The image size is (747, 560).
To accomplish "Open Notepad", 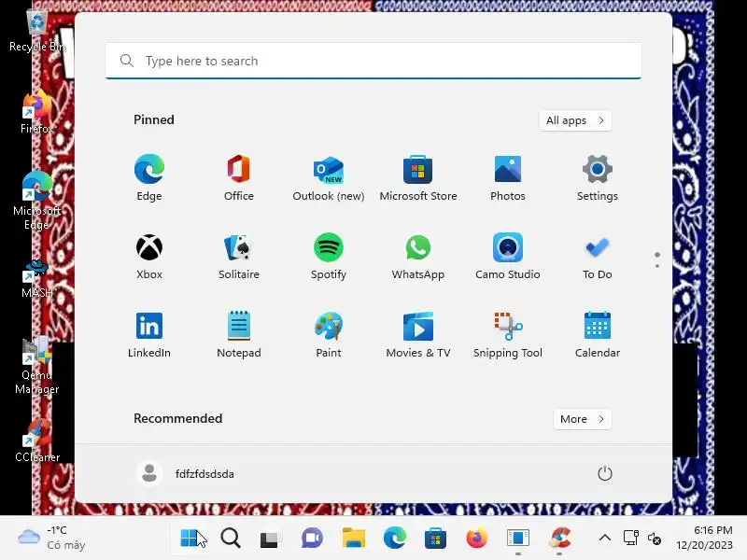I will pos(239,334).
